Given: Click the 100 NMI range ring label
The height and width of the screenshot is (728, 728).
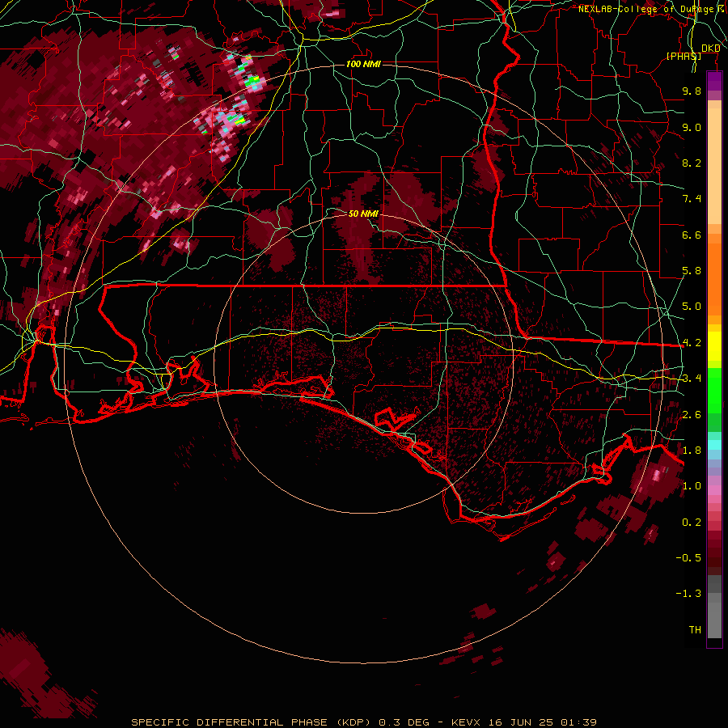Looking at the screenshot, I should pyautogui.click(x=363, y=64).
